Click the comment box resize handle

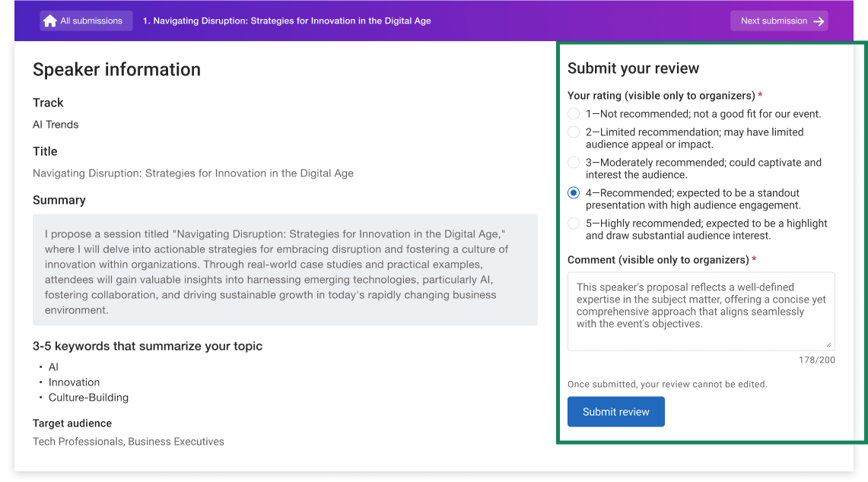[829, 344]
